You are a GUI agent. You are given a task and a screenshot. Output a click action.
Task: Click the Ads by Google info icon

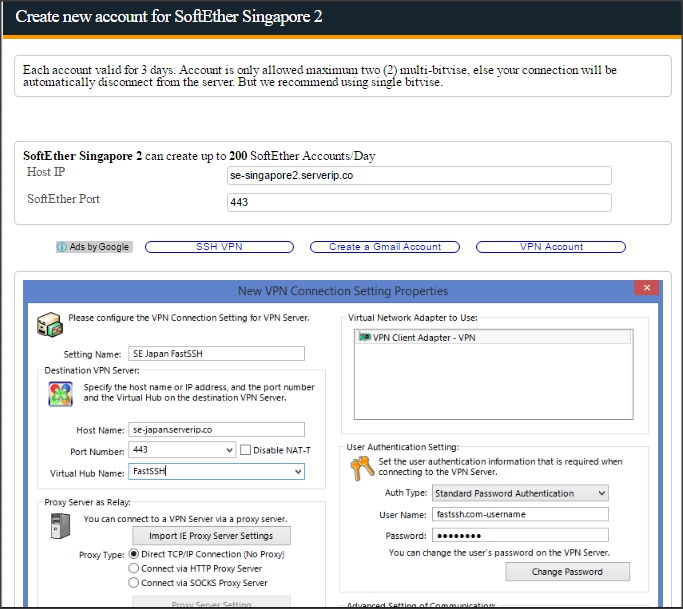62,247
